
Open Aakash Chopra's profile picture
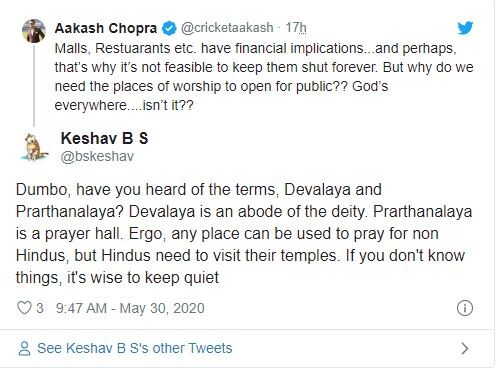tap(34, 31)
